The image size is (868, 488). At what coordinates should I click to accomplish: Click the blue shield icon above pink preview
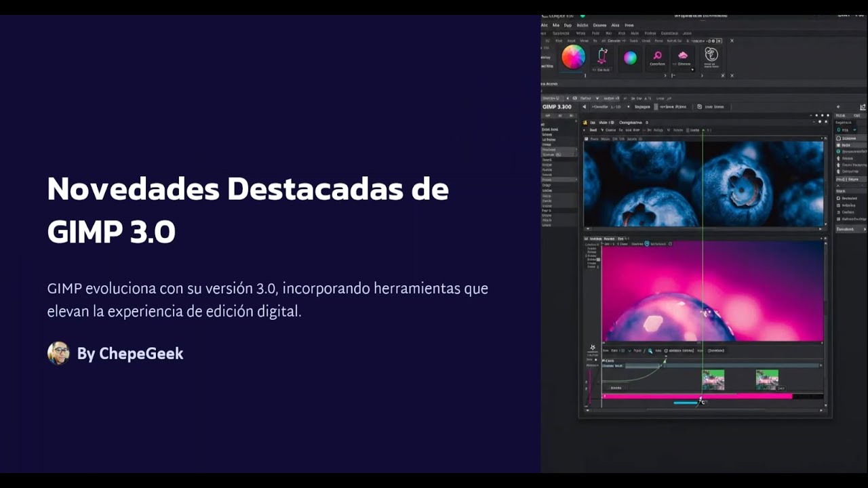(x=647, y=243)
